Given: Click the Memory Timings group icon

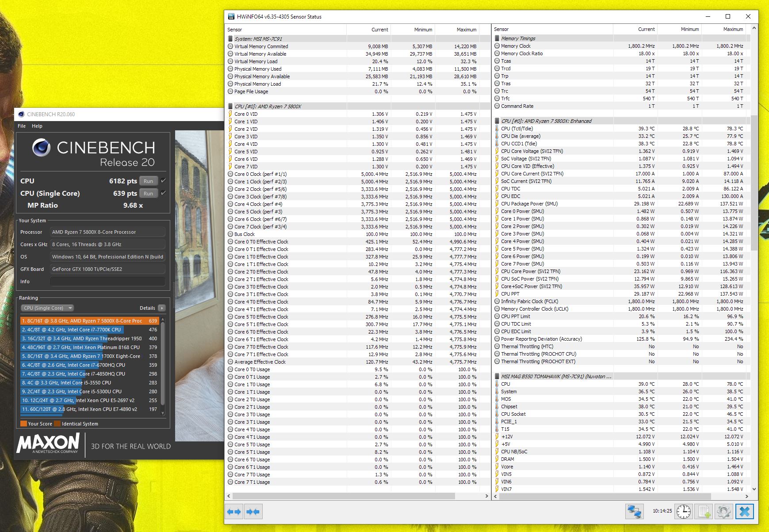Looking at the screenshot, I should (497, 38).
